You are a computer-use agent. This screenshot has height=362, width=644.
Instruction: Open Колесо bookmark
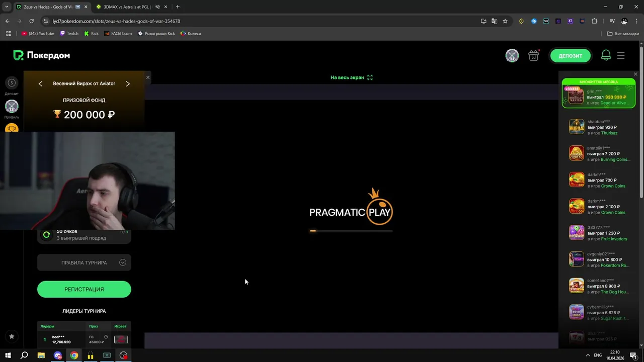pos(191,34)
